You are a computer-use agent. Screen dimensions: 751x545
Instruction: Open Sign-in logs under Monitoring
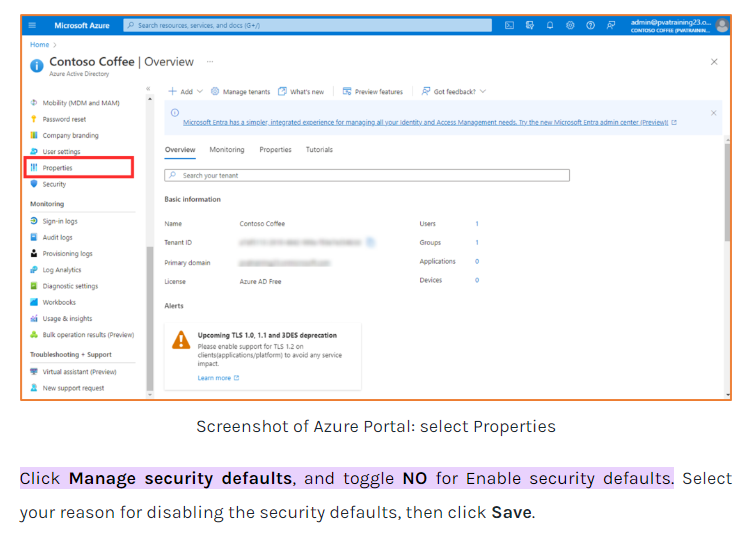click(x=59, y=221)
